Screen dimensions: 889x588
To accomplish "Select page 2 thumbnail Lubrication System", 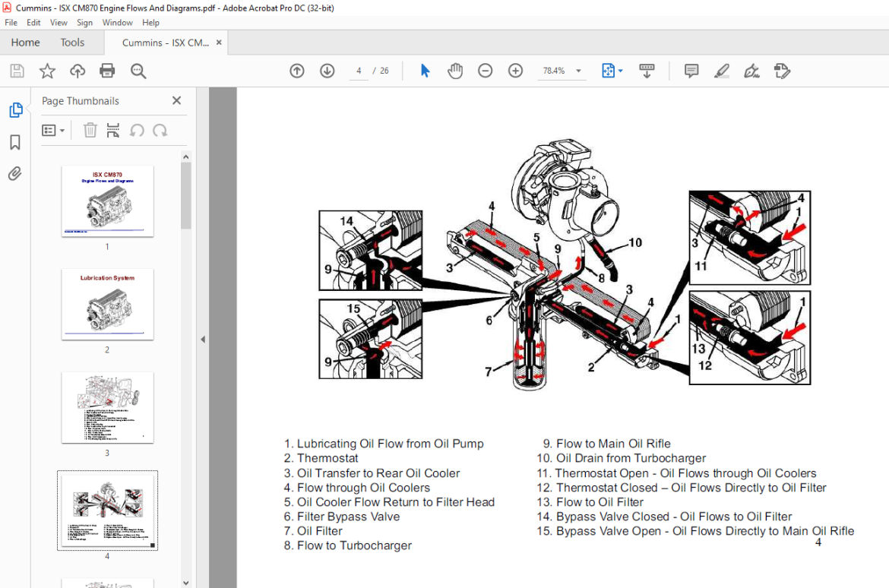I will click(107, 304).
